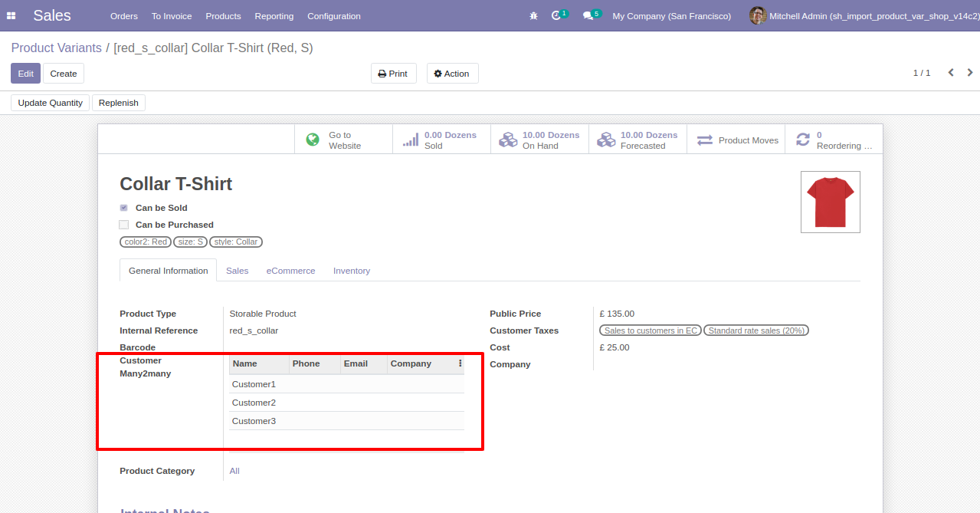Click the Create button
980x513 pixels.
64,74
